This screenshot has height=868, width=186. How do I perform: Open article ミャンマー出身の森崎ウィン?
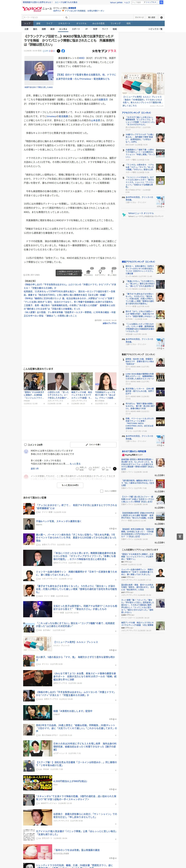77,573
